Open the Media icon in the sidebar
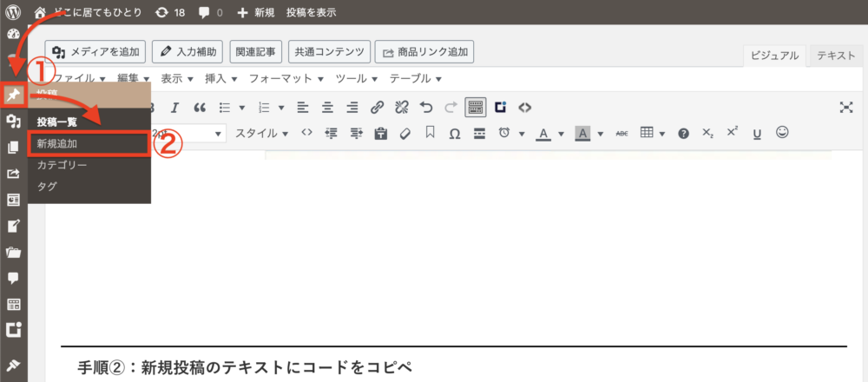This screenshot has height=382, width=868. pos(13,122)
